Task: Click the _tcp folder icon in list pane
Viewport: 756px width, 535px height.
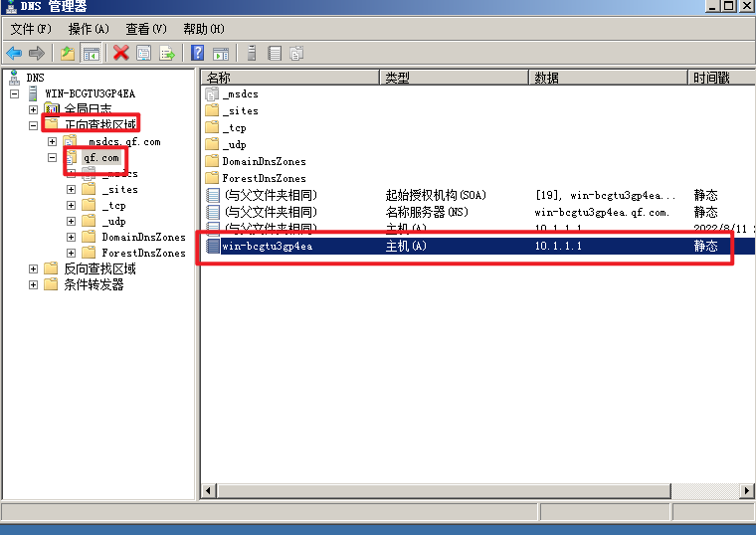Action: [x=212, y=127]
